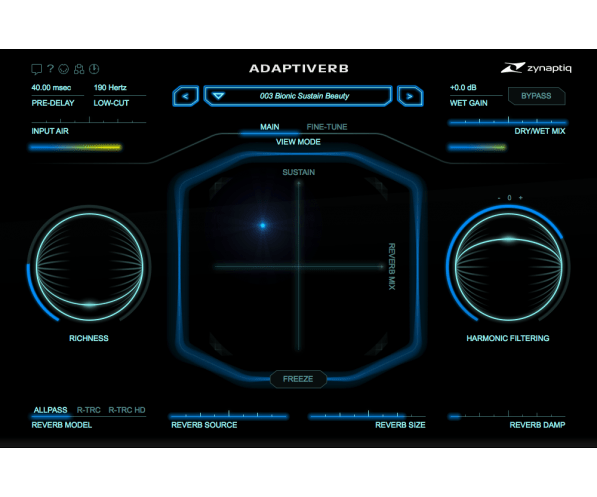The height and width of the screenshot is (497, 597).
Task: Open the routing diagram settings icon
Action: [79, 69]
